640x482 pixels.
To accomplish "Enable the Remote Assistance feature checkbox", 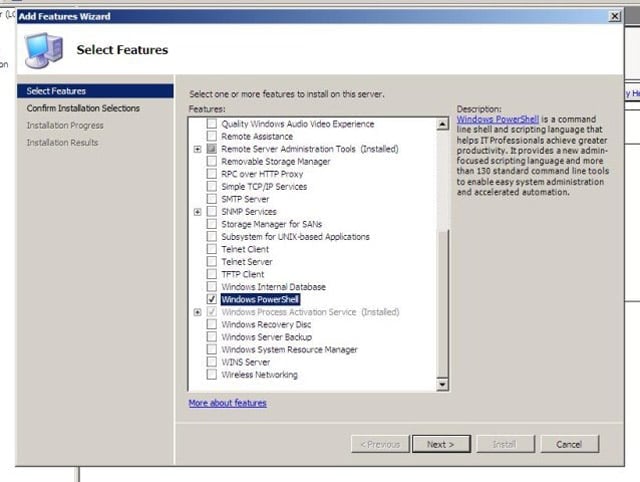I will (x=211, y=136).
